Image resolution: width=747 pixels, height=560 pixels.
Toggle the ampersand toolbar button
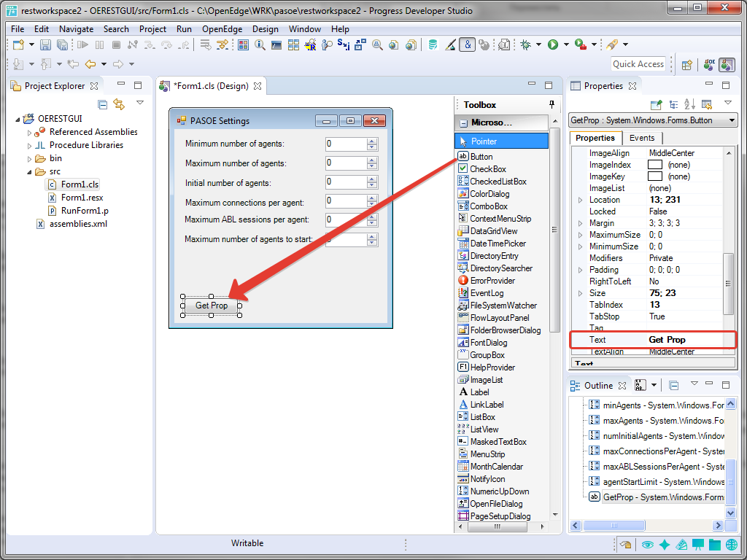[468, 44]
